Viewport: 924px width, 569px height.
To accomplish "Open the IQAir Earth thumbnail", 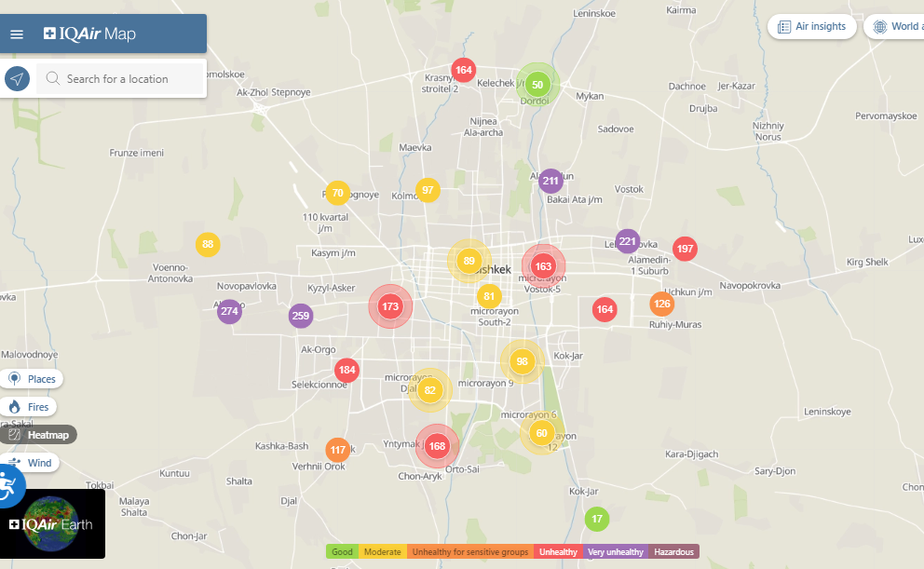I will coord(53,524).
